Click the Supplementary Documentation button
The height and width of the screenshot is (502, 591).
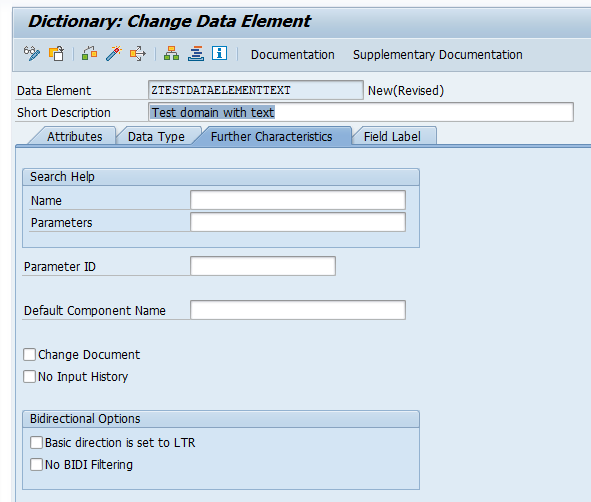[x=437, y=55]
